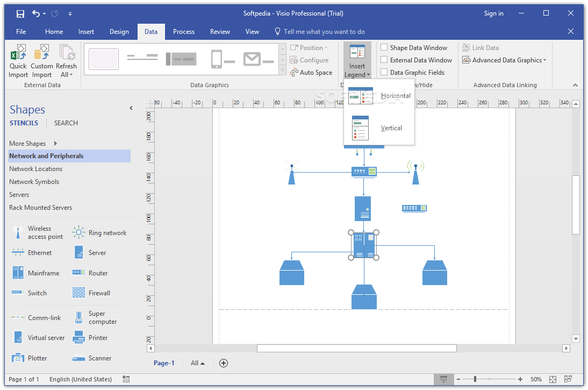Click the Undo arrow icon
The width and height of the screenshot is (588, 390).
coord(36,13)
